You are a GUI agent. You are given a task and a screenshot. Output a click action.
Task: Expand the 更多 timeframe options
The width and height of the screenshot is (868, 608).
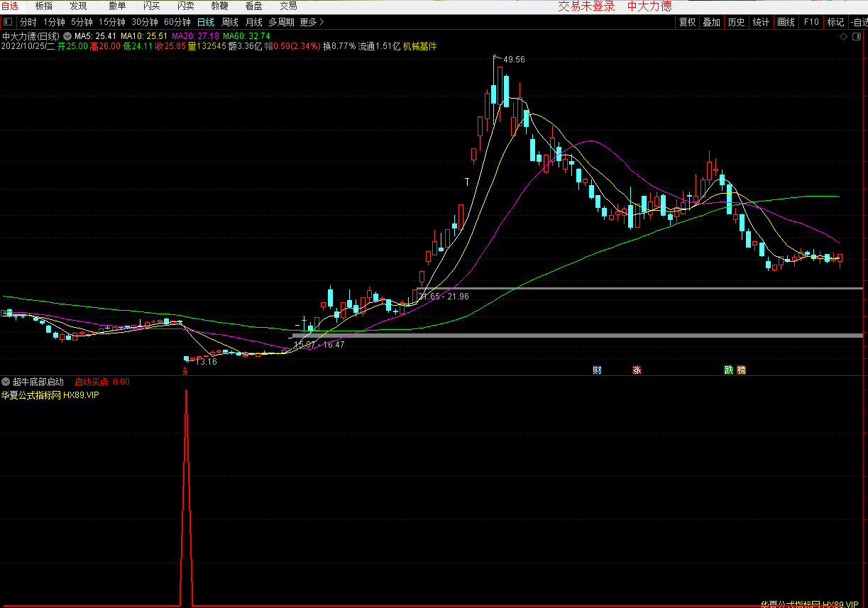(x=311, y=22)
